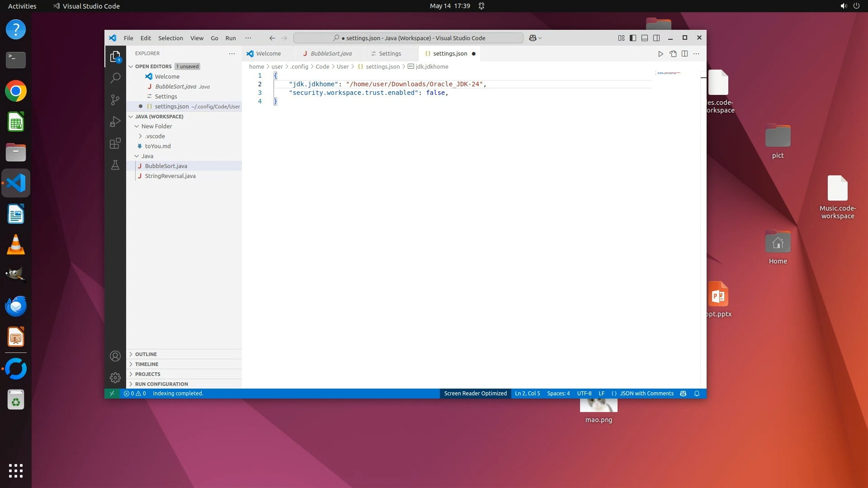868x488 pixels.
Task: Expand the OUTLINE section
Action: 146,354
